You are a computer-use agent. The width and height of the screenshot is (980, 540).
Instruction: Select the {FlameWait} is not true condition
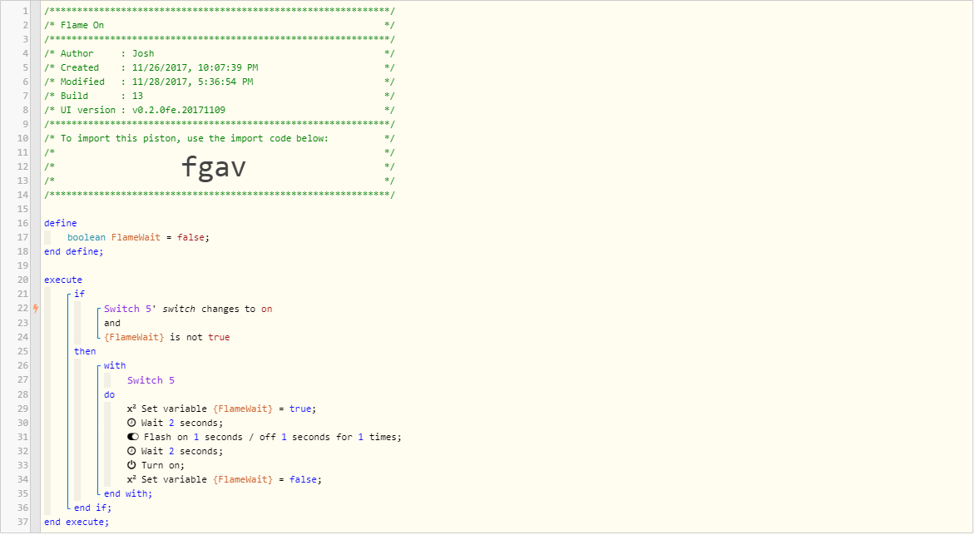point(167,337)
